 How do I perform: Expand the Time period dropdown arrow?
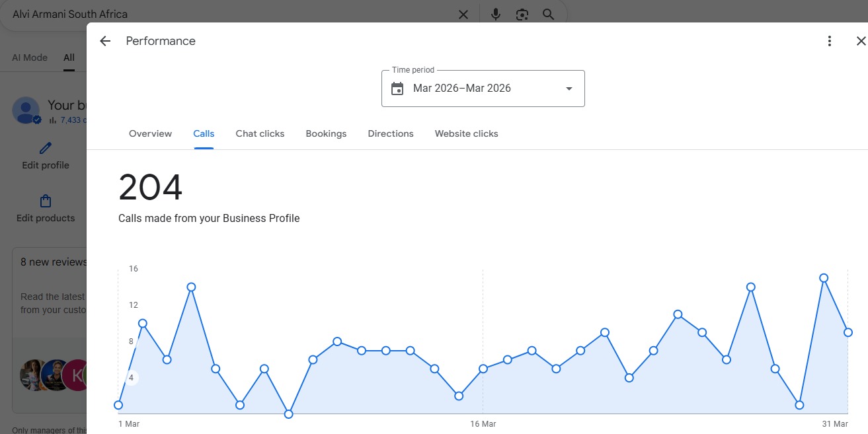[x=569, y=89]
